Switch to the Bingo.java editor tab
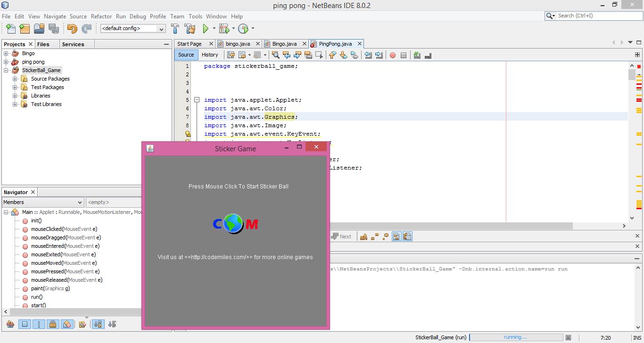This screenshot has height=343, width=644. point(284,44)
